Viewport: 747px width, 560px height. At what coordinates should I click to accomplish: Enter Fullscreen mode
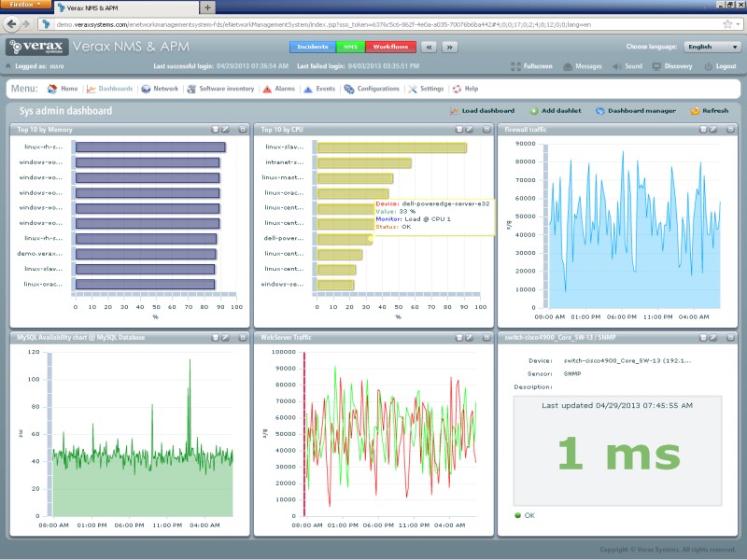pos(531,66)
